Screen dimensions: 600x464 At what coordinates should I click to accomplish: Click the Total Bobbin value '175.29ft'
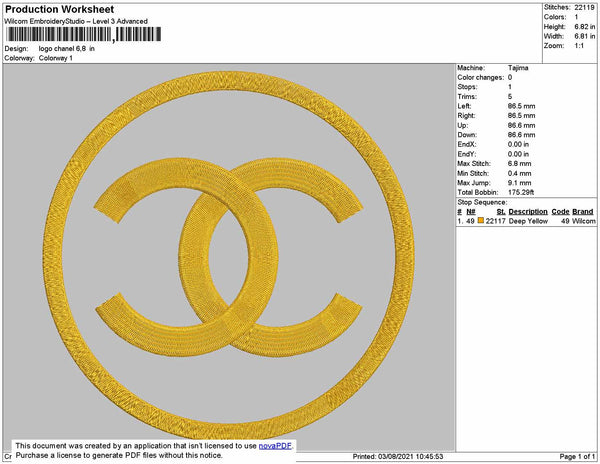(521, 192)
